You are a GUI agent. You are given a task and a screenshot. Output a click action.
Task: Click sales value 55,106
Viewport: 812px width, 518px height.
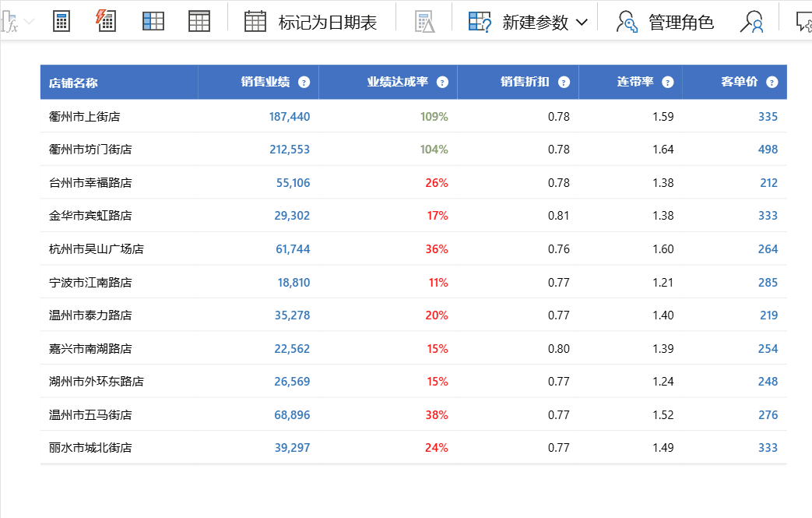[293, 183]
